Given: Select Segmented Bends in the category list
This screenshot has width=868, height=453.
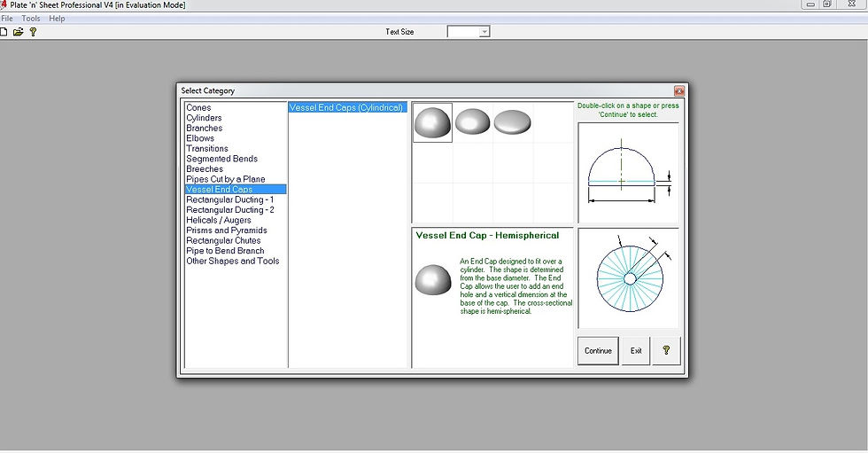Looking at the screenshot, I should click(x=221, y=159).
